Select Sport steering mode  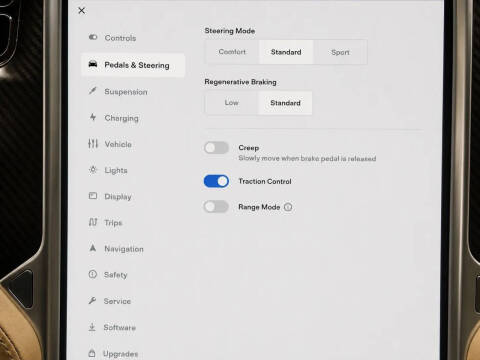340,52
